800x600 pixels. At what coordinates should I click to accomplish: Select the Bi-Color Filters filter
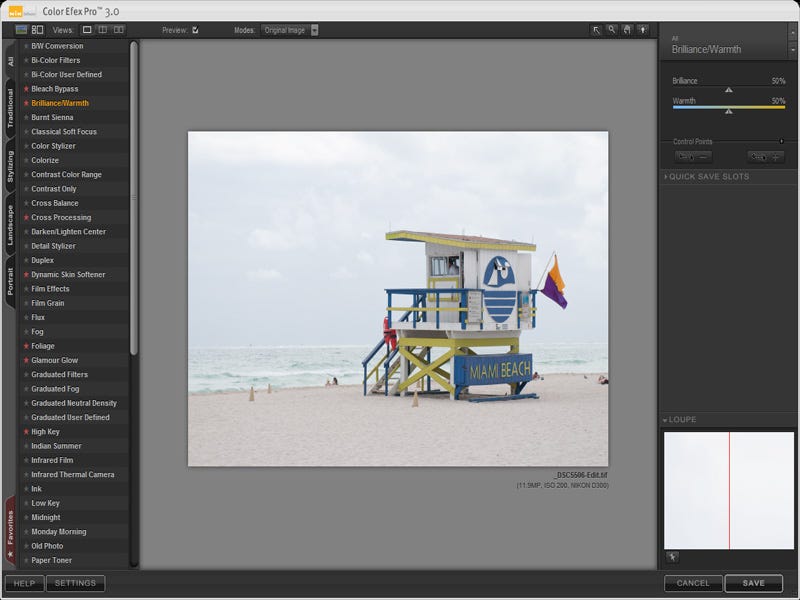click(56, 60)
